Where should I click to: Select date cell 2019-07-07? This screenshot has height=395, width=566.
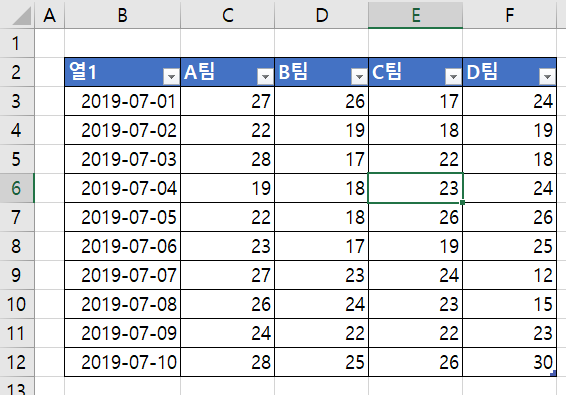point(122,275)
